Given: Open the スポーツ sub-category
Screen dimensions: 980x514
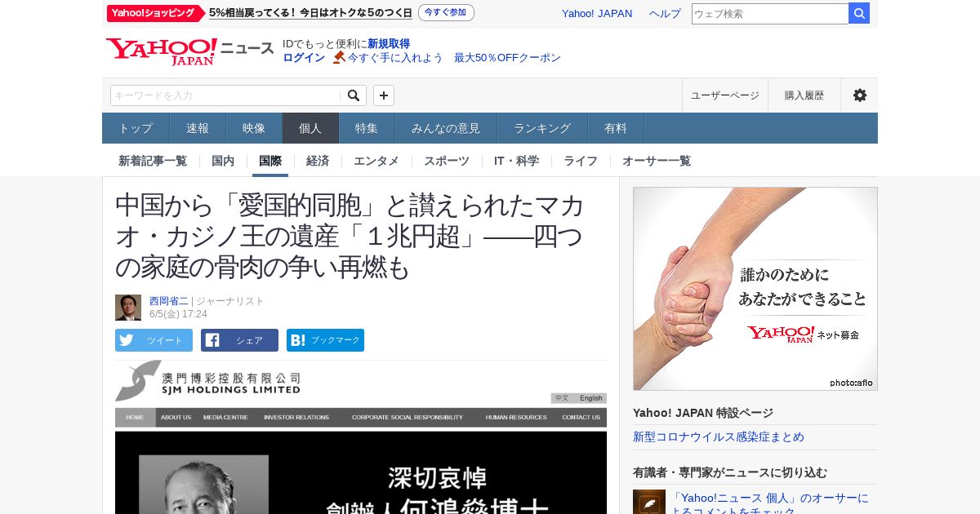Looking at the screenshot, I should coord(447,161).
